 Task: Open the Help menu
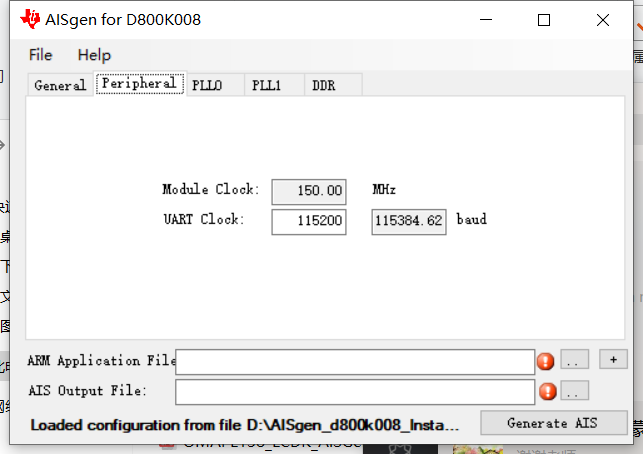tap(94, 55)
